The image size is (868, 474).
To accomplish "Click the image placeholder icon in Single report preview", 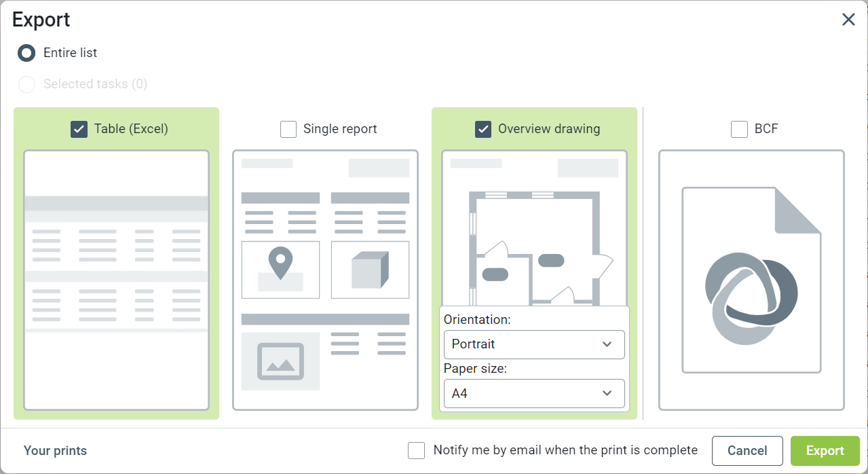I will [280, 361].
